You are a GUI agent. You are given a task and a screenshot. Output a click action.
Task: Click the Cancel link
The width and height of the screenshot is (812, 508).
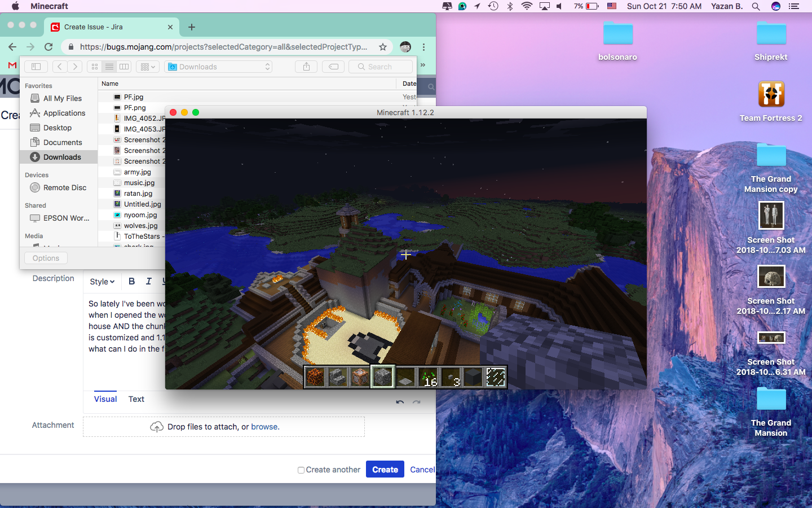(422, 470)
